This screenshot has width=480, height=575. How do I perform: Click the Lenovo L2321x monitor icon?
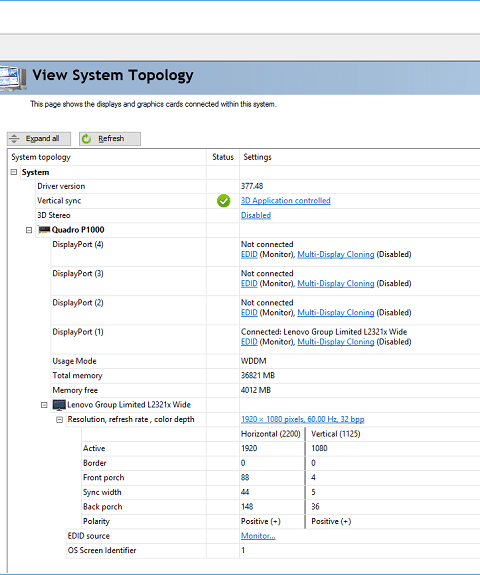59,405
